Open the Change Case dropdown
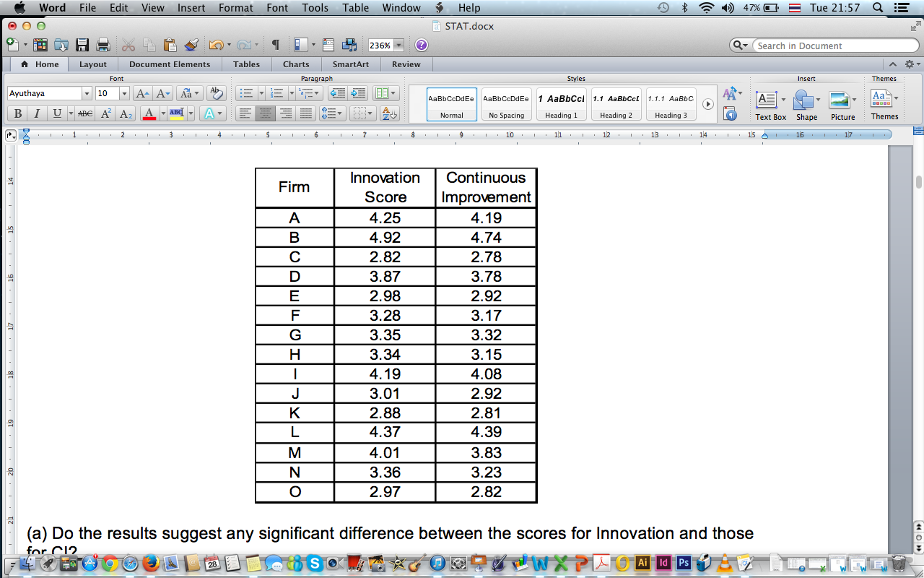 (x=189, y=93)
